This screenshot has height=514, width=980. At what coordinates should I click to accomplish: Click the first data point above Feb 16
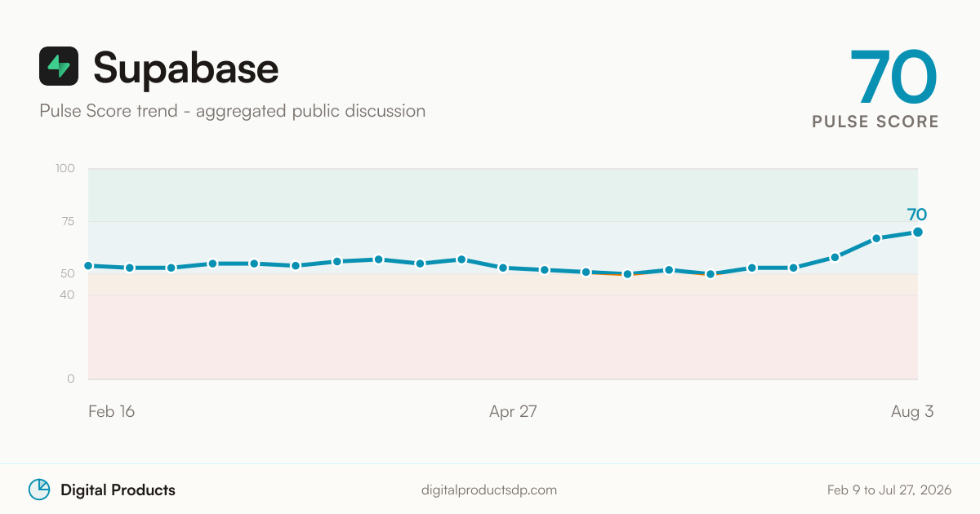[88, 265]
